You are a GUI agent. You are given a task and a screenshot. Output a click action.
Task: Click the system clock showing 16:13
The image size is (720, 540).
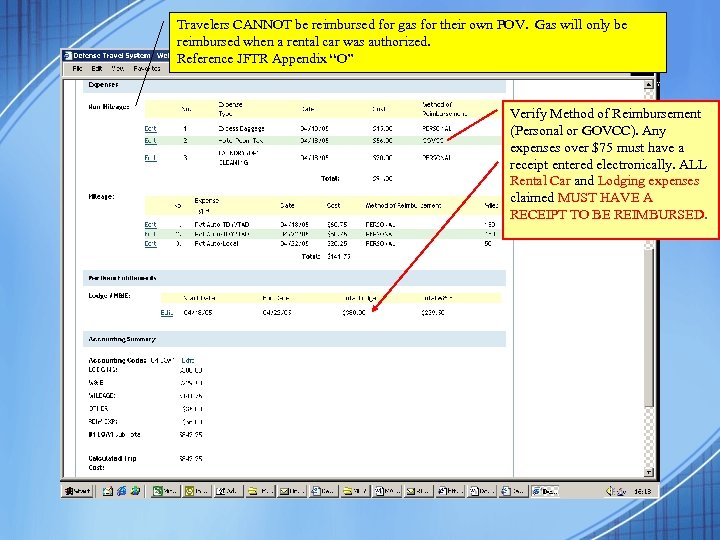click(642, 491)
